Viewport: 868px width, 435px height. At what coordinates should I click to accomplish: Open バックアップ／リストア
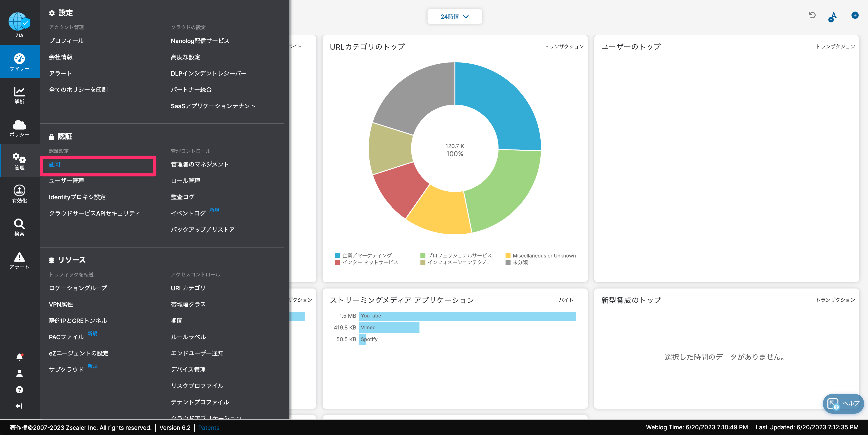tap(202, 230)
